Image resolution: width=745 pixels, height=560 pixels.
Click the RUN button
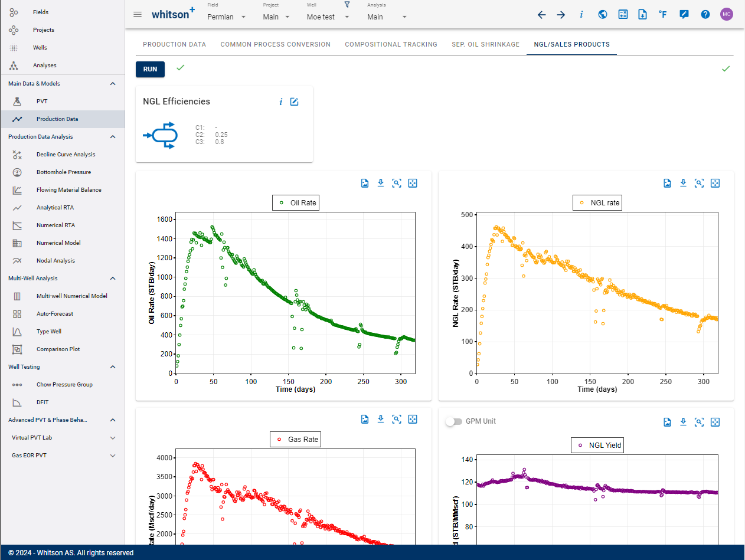click(150, 69)
